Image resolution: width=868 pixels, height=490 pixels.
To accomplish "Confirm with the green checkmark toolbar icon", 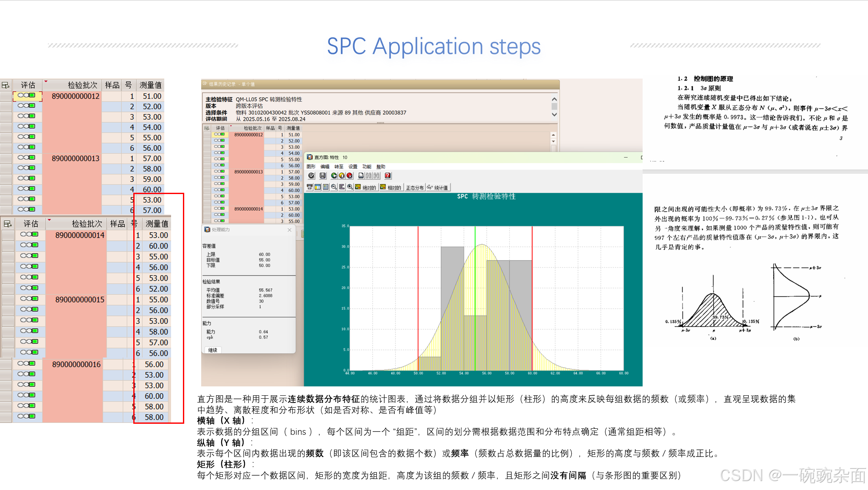I will pos(312,176).
